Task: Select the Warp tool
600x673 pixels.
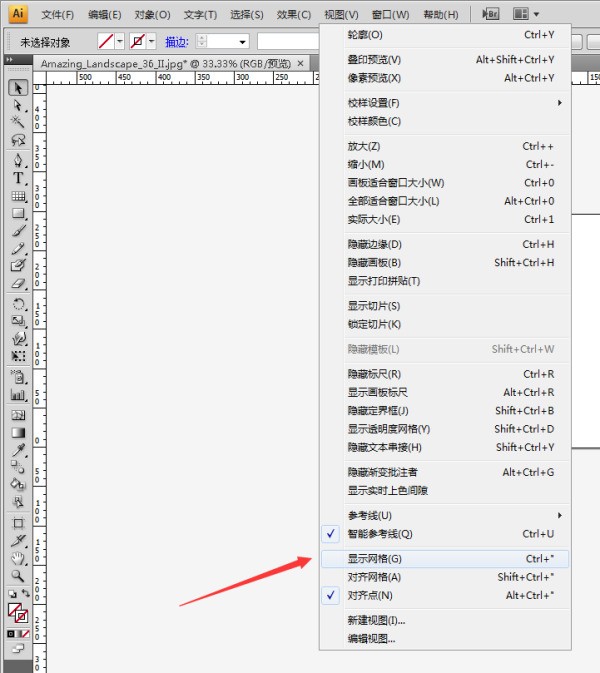Action: pyautogui.click(x=18, y=339)
